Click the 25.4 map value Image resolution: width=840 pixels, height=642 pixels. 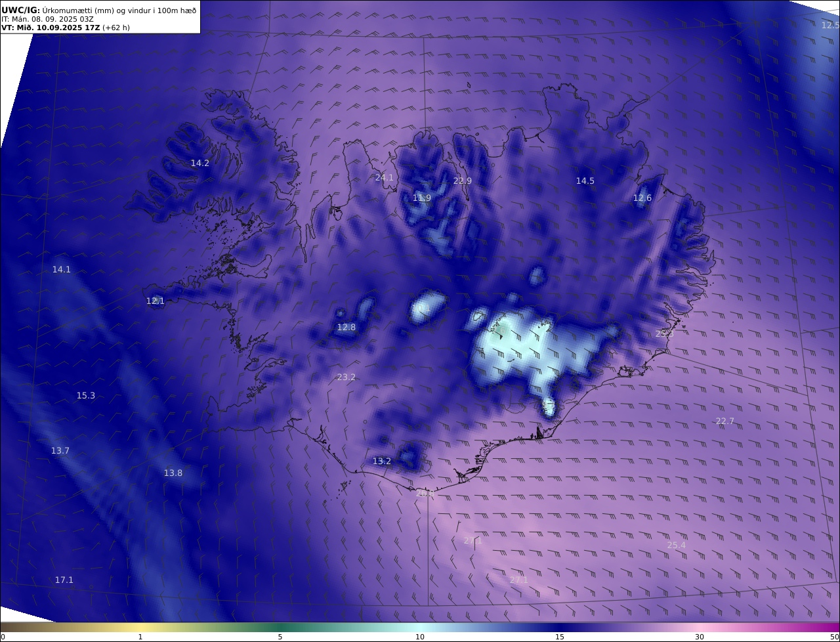point(677,545)
